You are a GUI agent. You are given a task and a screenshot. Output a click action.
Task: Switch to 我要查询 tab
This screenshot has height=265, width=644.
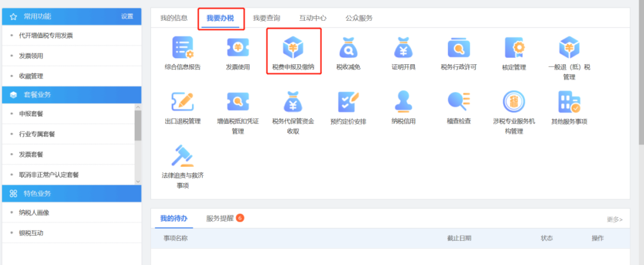point(267,18)
